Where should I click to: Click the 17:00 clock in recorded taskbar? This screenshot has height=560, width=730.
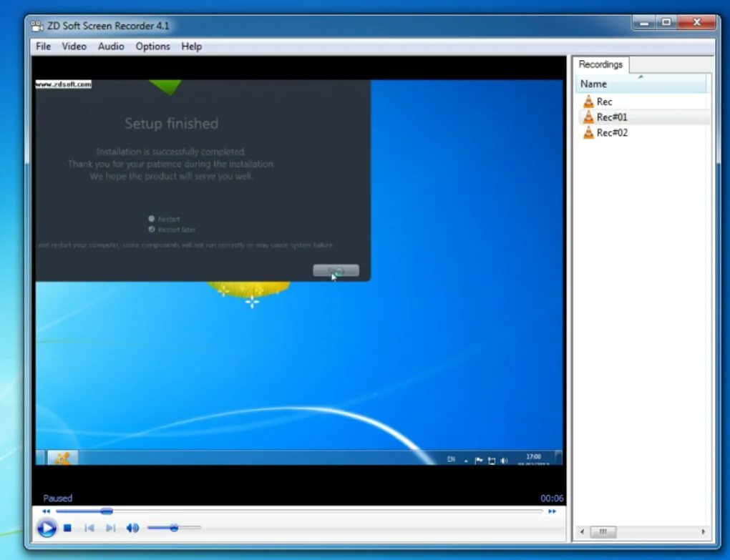[533, 457]
